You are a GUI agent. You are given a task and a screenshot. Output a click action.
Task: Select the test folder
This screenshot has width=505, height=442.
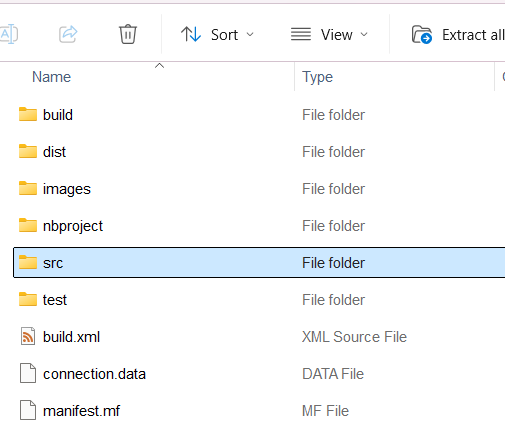pyautogui.click(x=55, y=300)
